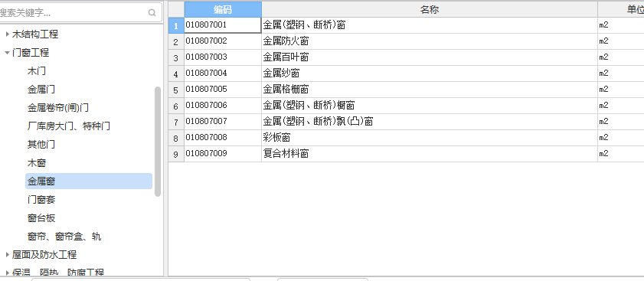Viewport: 644px width, 281px height.
Task: Open 窗帘、窗帘盒、轨 subcategory
Action: click(64, 237)
